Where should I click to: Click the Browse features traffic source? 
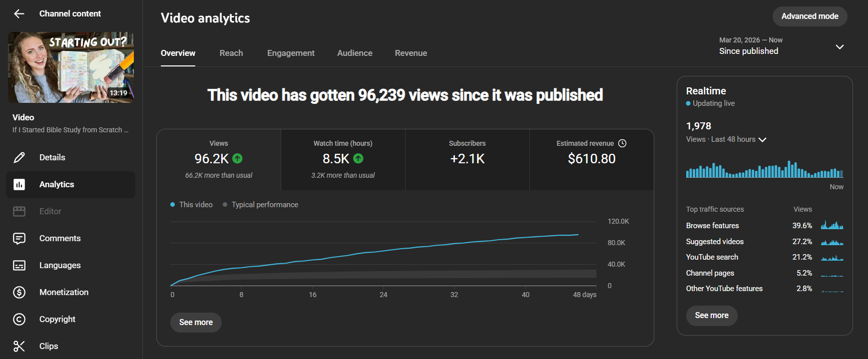point(712,226)
